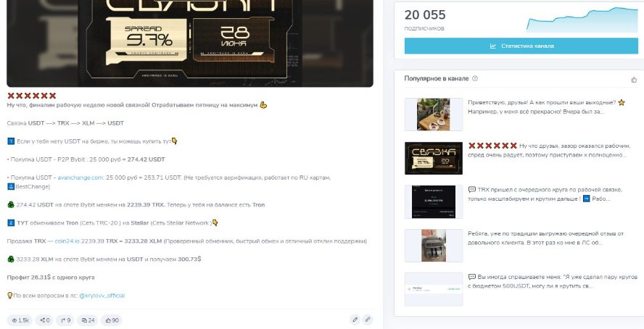
Task: Click the help question icon beside Популярное в канале
Action: [475, 78]
